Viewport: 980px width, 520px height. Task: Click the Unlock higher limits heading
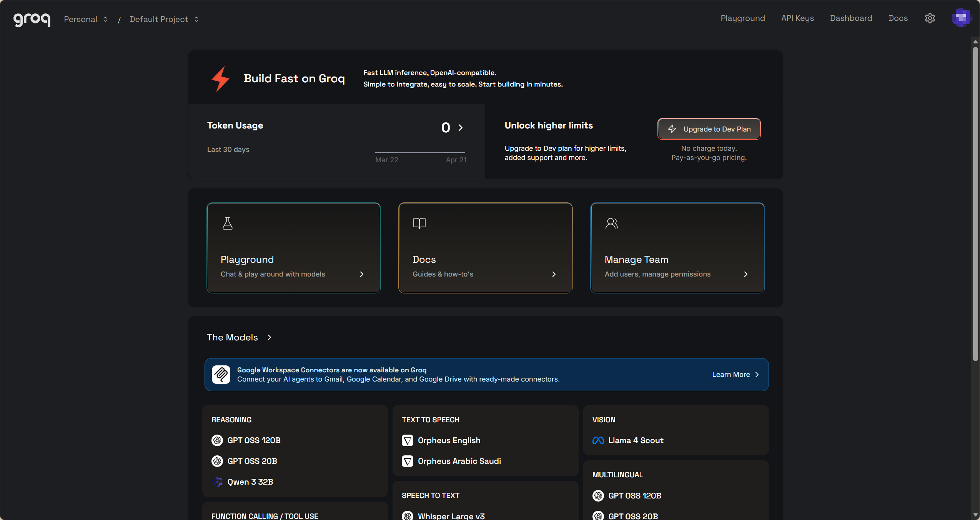tap(549, 125)
